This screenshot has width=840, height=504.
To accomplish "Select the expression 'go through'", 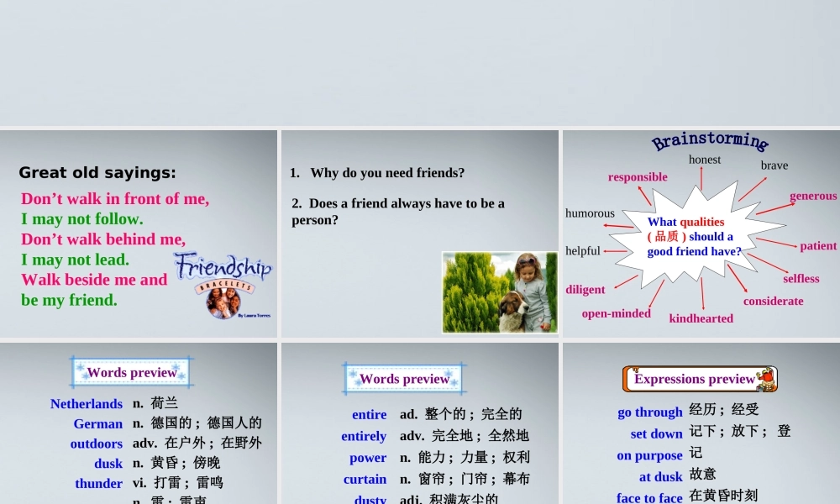I will (650, 412).
